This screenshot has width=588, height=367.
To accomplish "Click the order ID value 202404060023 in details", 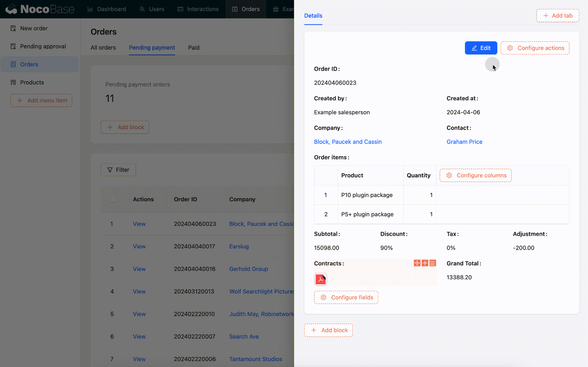I will coord(335,83).
